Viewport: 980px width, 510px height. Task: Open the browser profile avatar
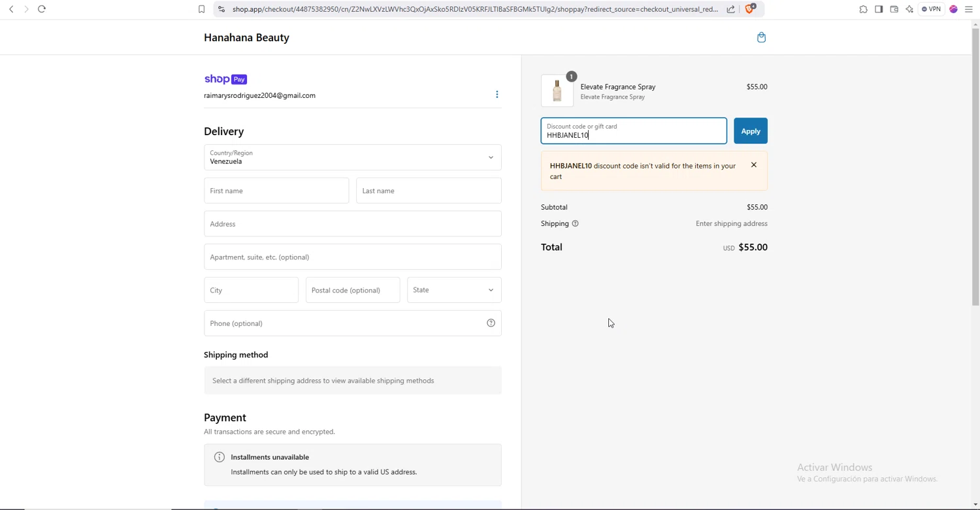[x=953, y=9]
